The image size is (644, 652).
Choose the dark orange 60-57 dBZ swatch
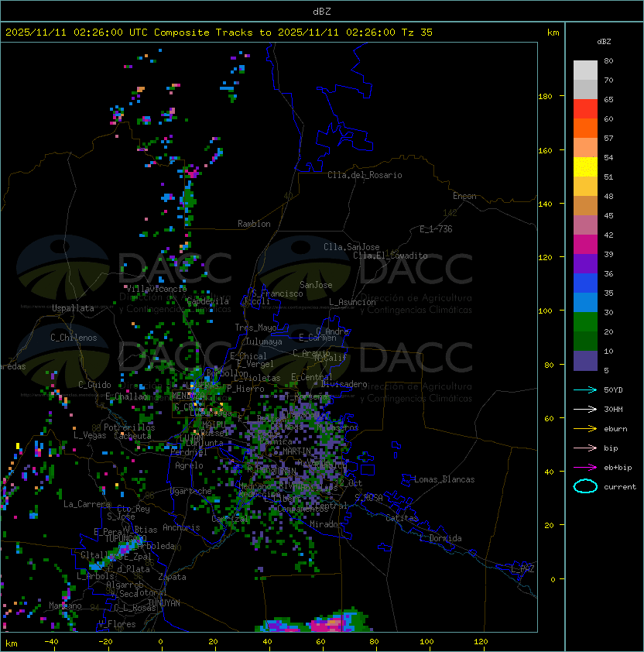point(585,128)
